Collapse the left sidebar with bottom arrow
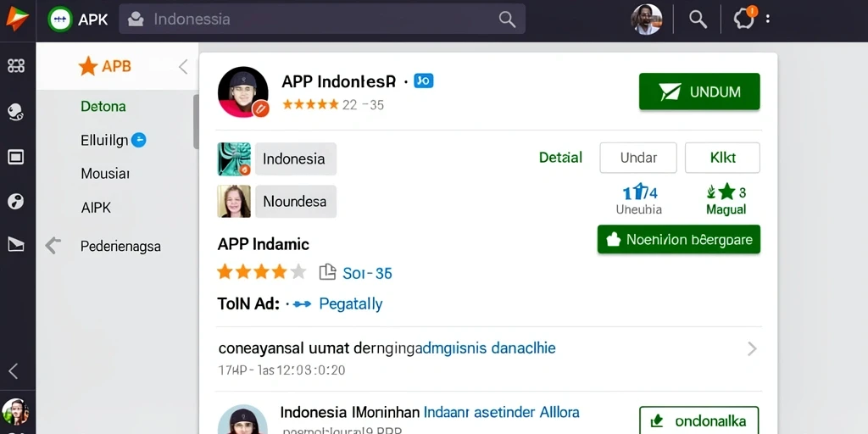Viewport: 868px width, 434px height. (x=14, y=371)
